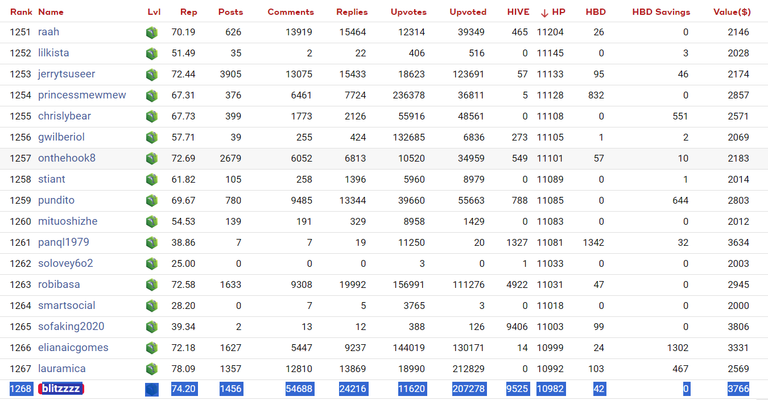Click the level cube icon for solovey6o2
The width and height of the screenshot is (768, 400).
click(152, 264)
